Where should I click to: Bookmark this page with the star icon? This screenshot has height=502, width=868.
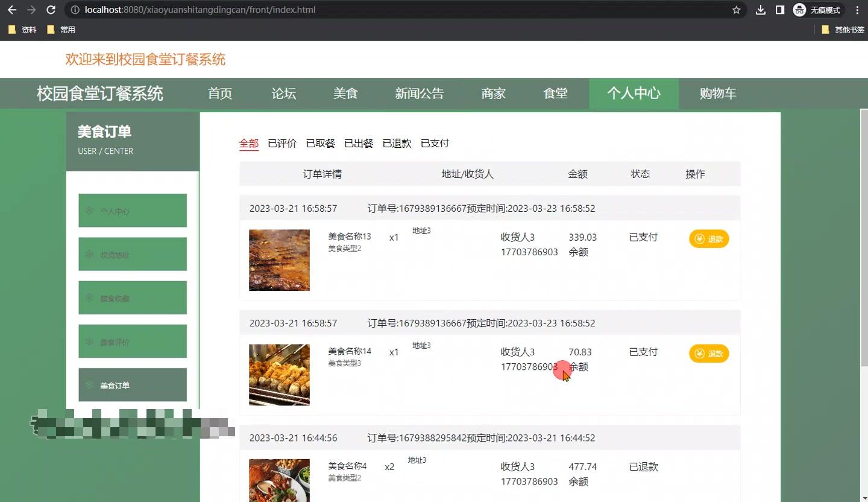736,10
